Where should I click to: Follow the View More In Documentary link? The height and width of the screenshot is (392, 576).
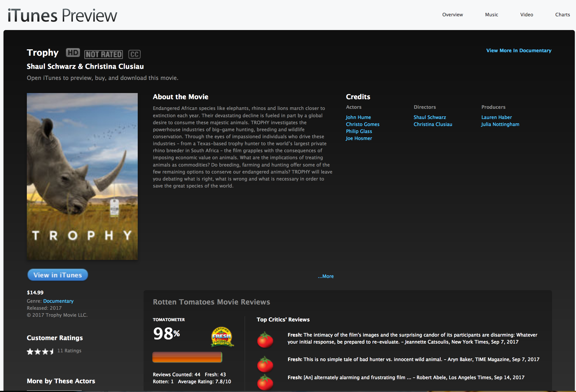point(519,50)
